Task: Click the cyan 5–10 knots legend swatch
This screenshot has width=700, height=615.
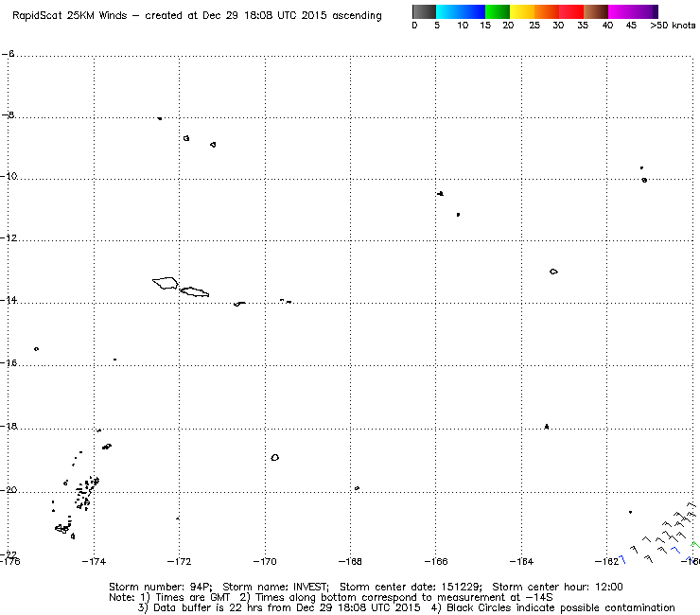Action: coord(448,11)
